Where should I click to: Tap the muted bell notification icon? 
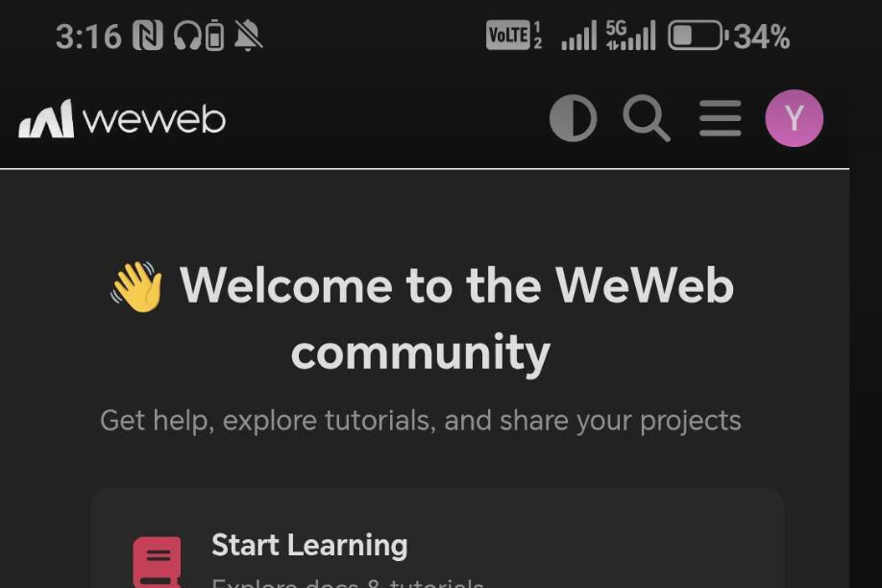click(248, 36)
